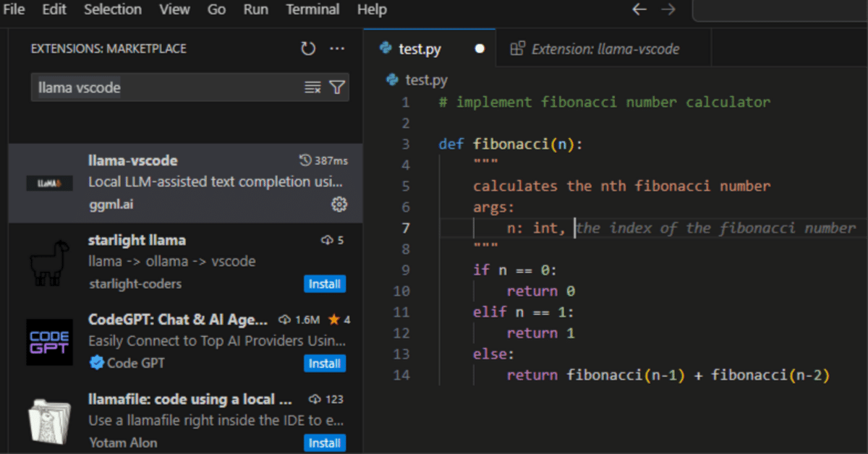Refresh the extensions marketplace list
This screenshot has height=454, width=868.
[x=307, y=48]
